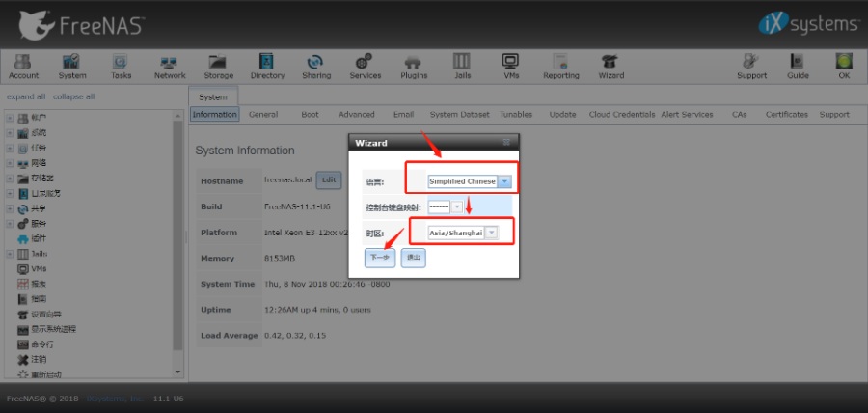Open the Storage toolbar icon

click(x=218, y=66)
